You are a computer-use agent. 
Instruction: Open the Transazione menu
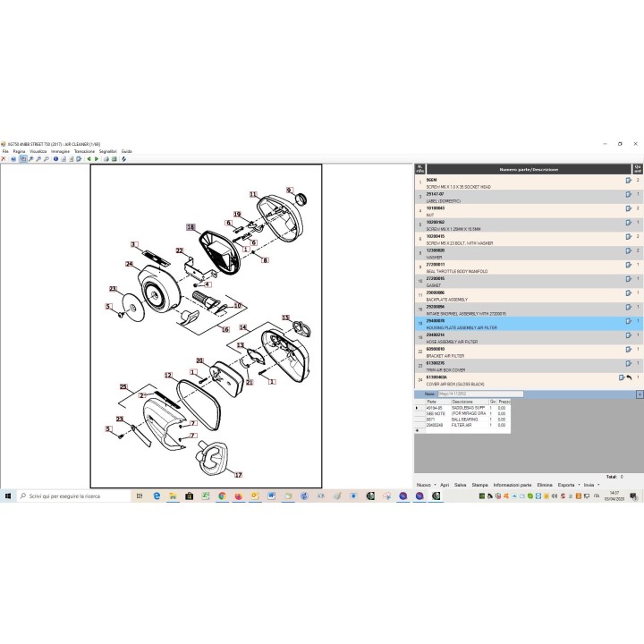pos(84,151)
